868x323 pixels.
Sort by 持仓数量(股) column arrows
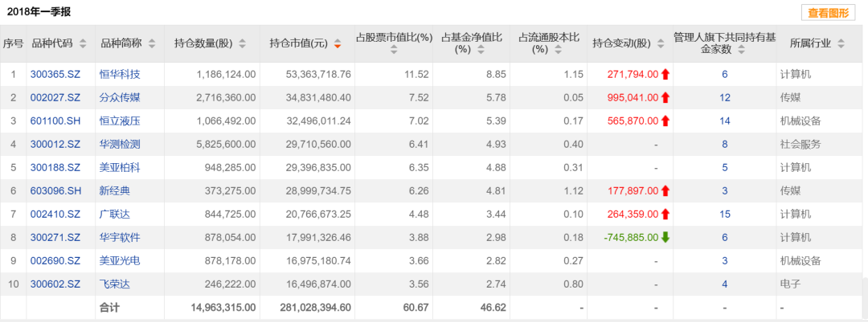(x=242, y=43)
